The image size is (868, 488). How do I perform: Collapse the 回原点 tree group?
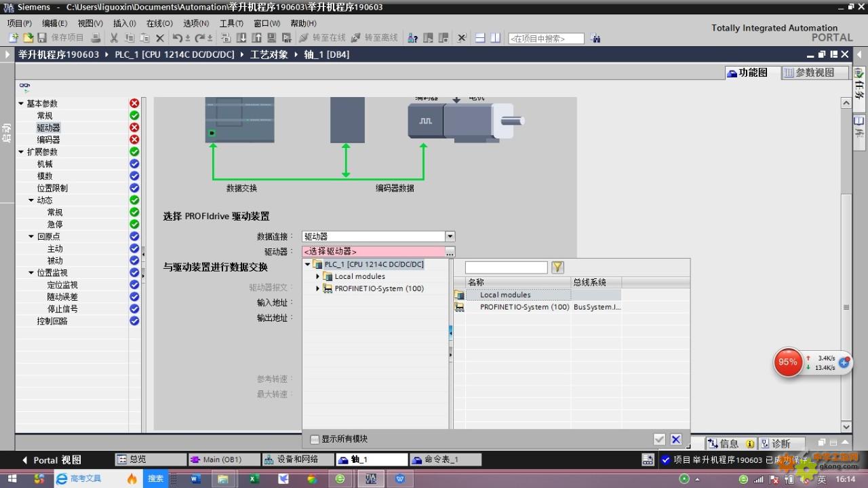click(x=31, y=236)
